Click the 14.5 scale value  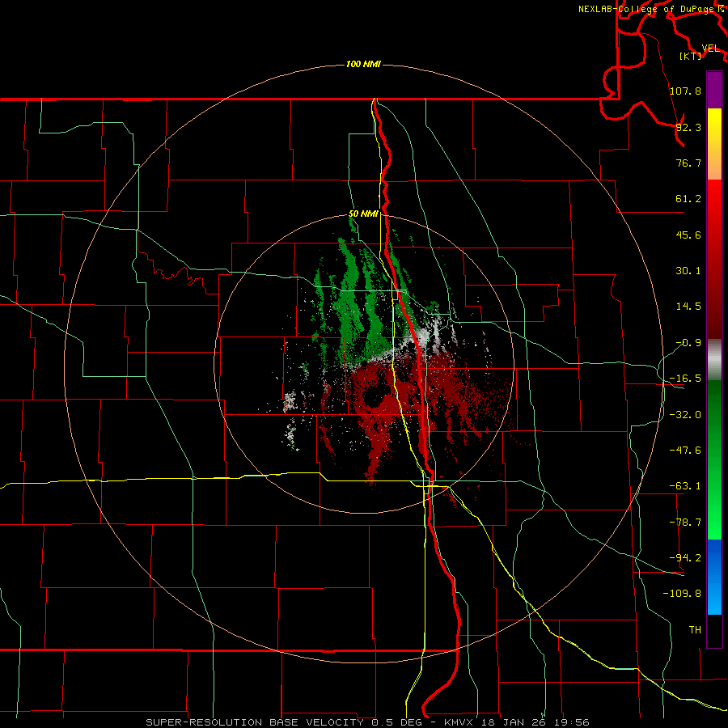(688, 307)
